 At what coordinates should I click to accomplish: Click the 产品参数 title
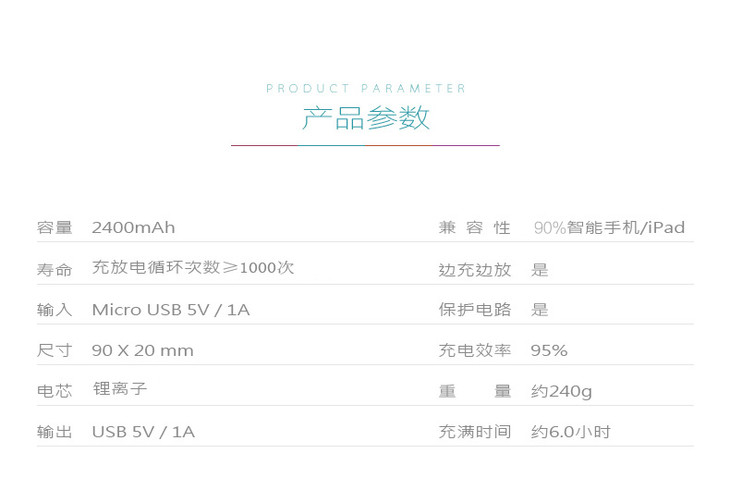pos(366,118)
